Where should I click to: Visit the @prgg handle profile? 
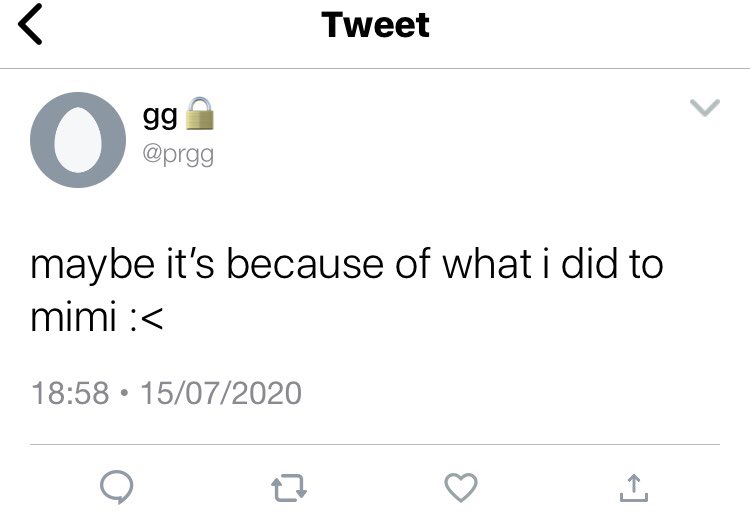(178, 155)
